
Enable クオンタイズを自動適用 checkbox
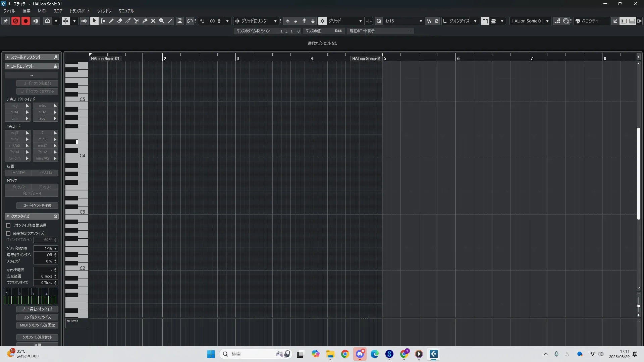coord(8,226)
